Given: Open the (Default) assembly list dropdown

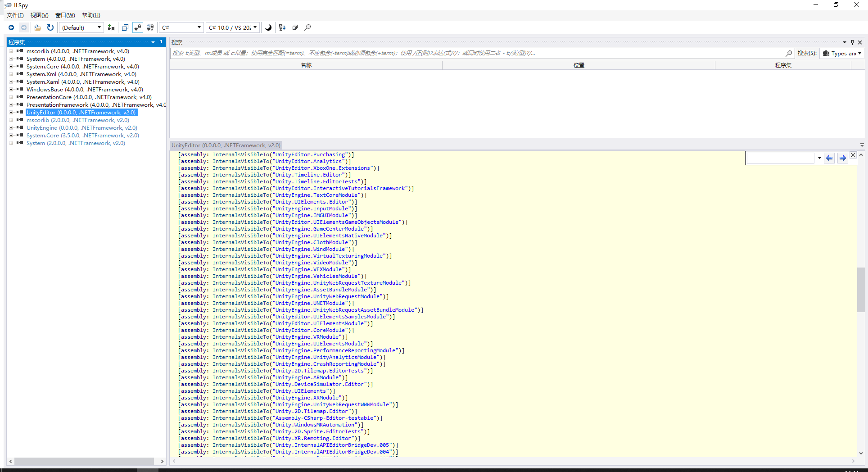Looking at the screenshot, I should click(81, 27).
